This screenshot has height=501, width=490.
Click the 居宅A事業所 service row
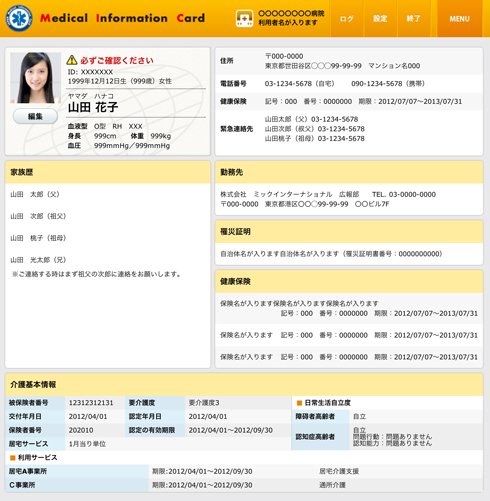click(244, 471)
